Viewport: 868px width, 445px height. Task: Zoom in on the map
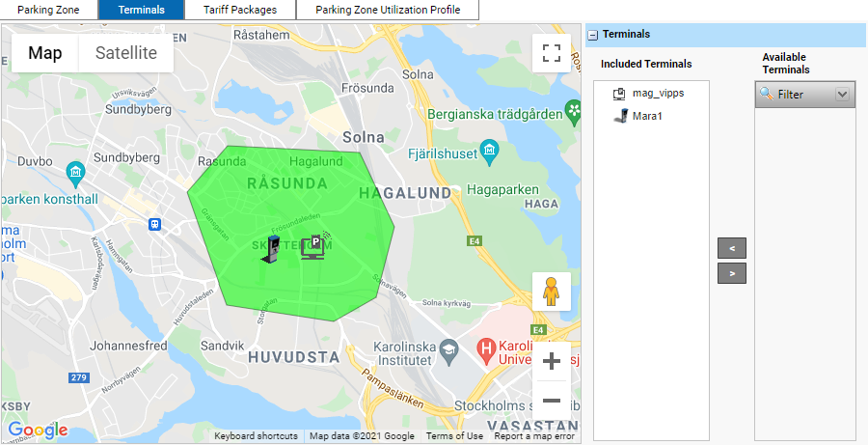pos(552,362)
